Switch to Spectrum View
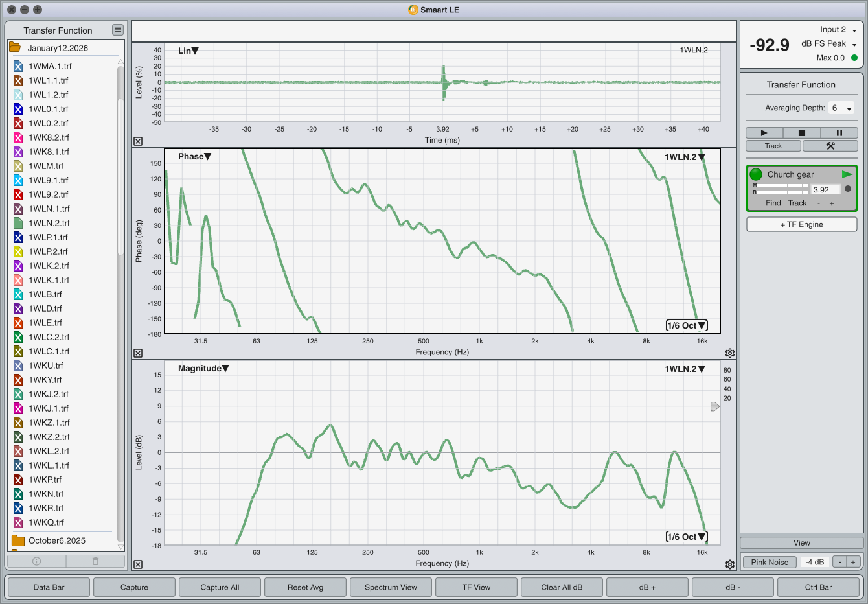 391,587
